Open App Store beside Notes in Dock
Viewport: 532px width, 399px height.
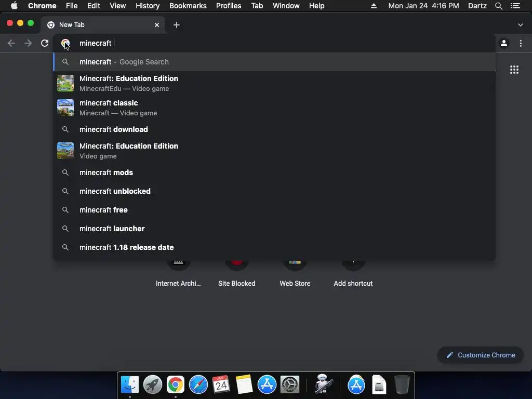(x=267, y=384)
